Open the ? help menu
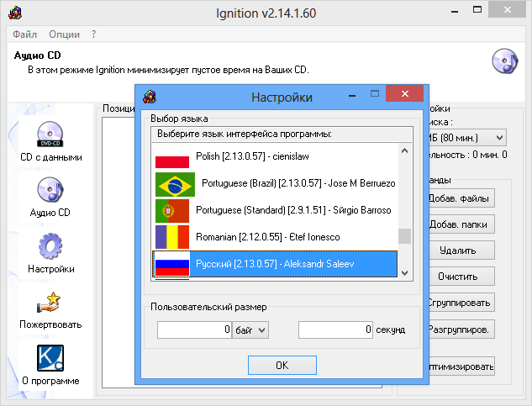This screenshot has width=532, height=406. click(x=93, y=34)
